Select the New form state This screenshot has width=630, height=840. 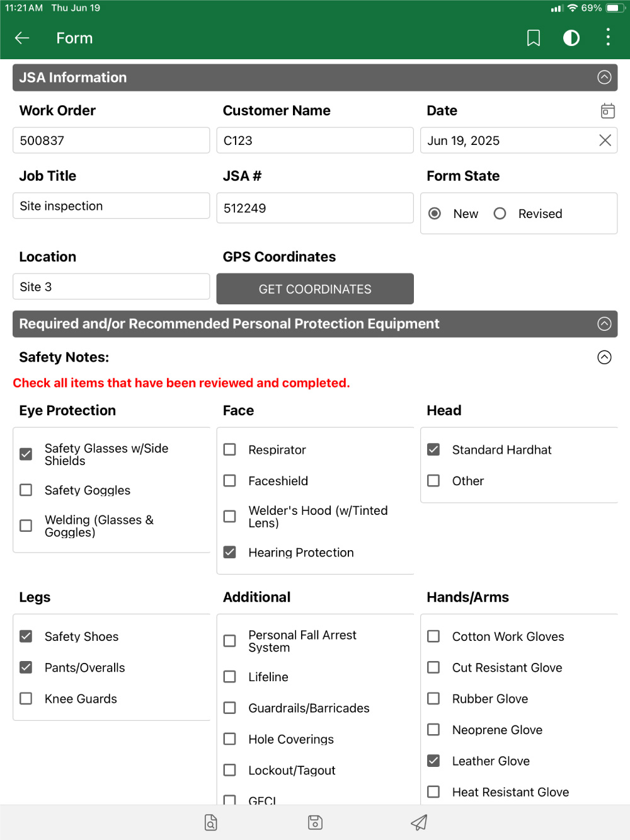(435, 214)
